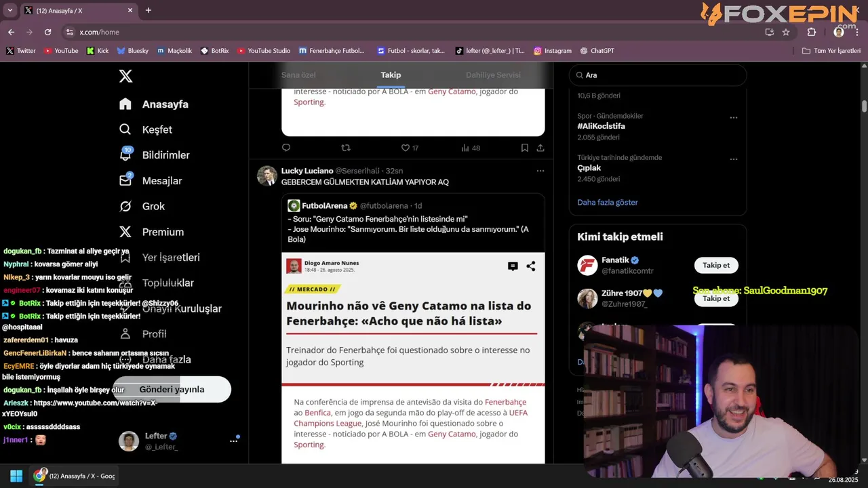Screen dimensions: 868x488
Task: Open Twitter bookmark
Action: tap(21, 51)
